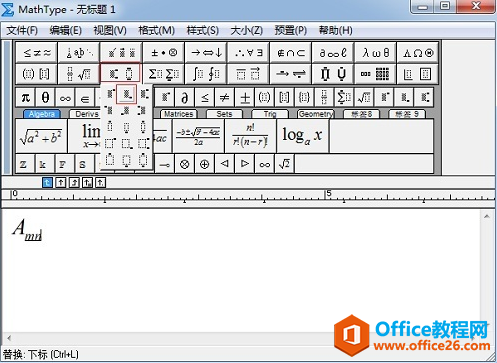Open the labeled arrow templates palette
The image size is (497, 363).
(x=291, y=74)
